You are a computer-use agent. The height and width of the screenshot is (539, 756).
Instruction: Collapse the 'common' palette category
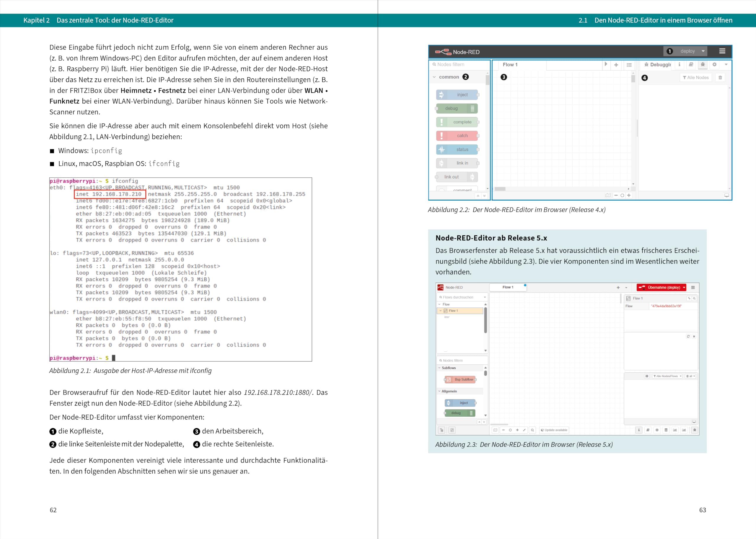pos(434,77)
